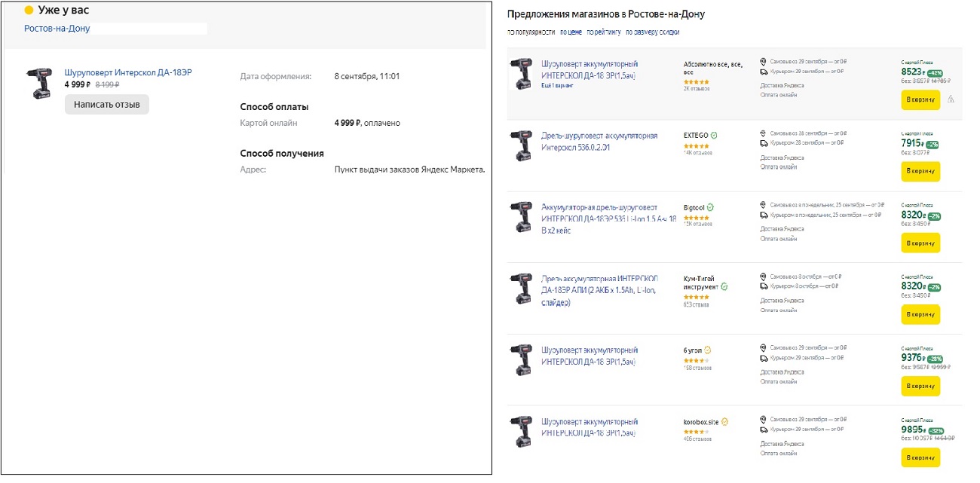Click the pickup pin icon in Bigtool row
980x483 pixels.
pos(764,204)
